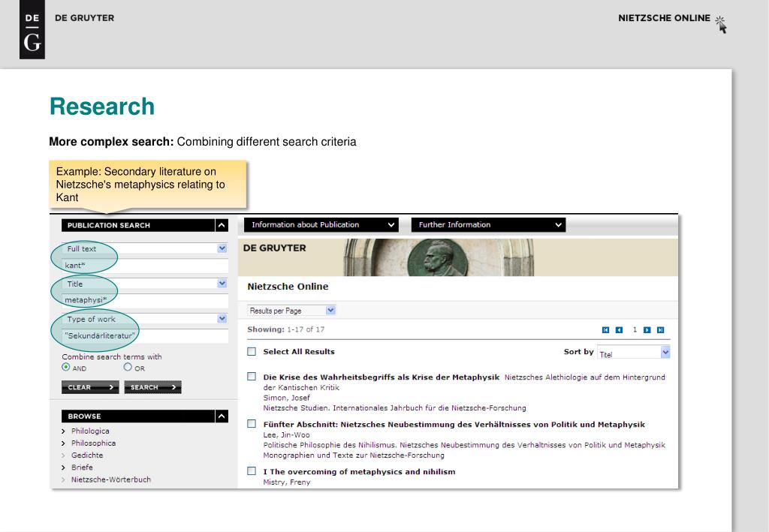Check the overcoming of metaphysics result

coord(252,470)
